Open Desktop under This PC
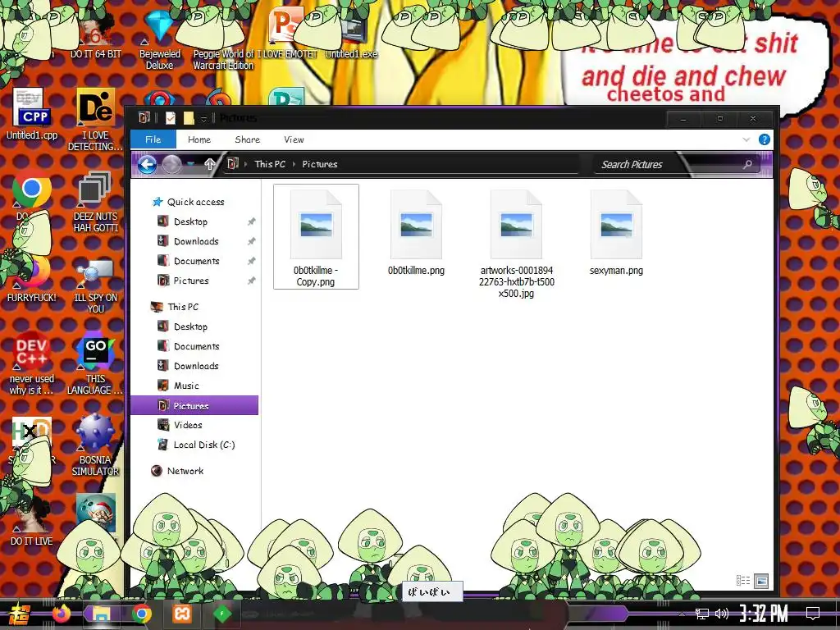Screen dimensions: 840x630 (182, 326)
